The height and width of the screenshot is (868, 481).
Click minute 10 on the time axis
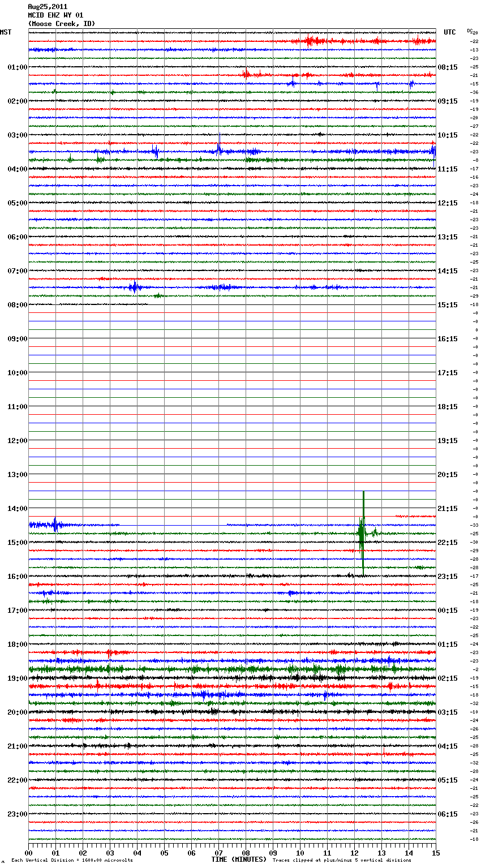[x=300, y=853]
